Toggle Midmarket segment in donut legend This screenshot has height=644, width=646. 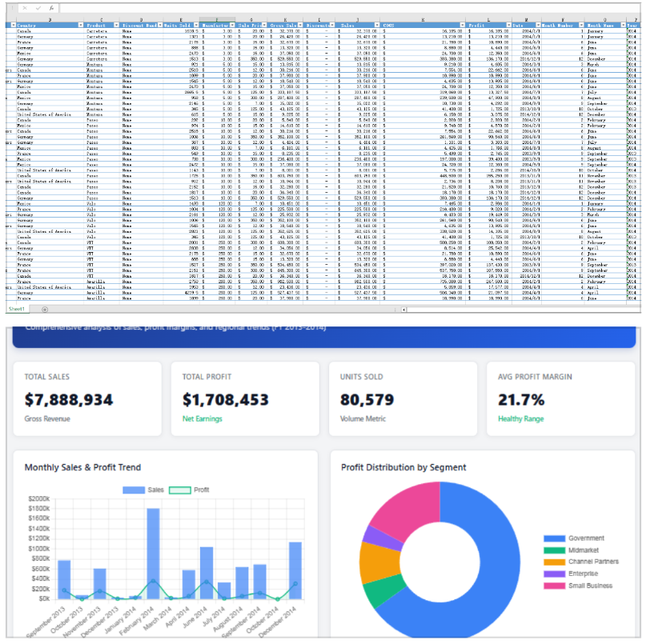(x=571, y=550)
